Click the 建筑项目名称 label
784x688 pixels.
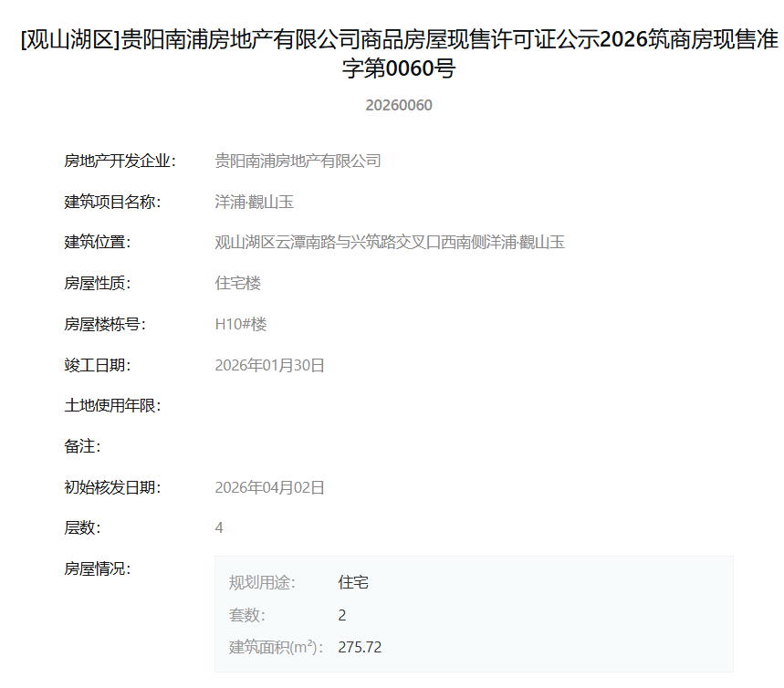point(112,202)
